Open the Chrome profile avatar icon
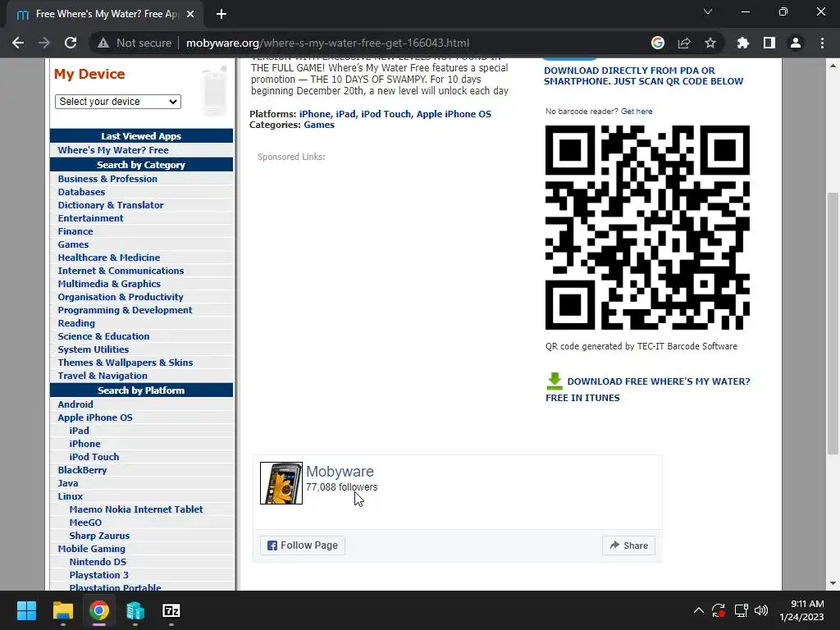The image size is (840, 630). [796, 43]
